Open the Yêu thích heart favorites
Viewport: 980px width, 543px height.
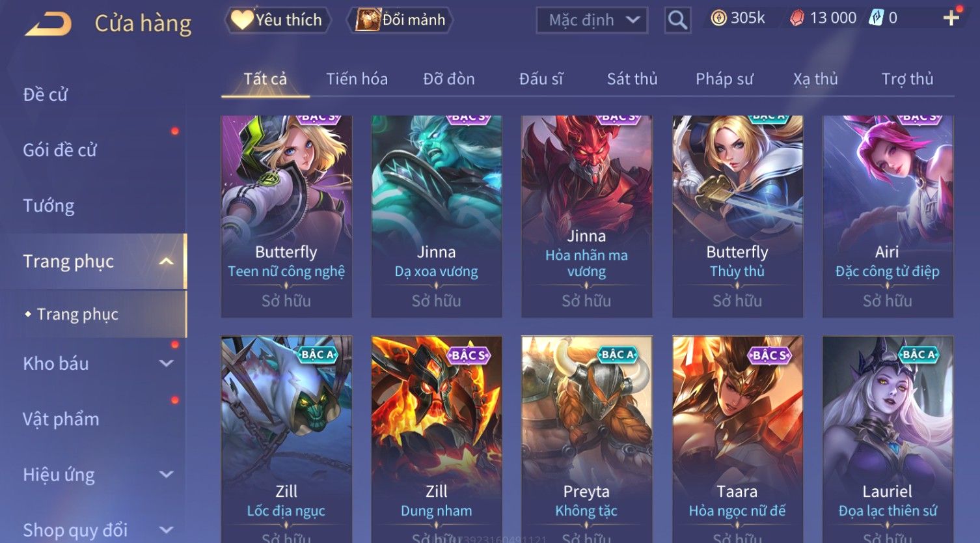[277, 20]
